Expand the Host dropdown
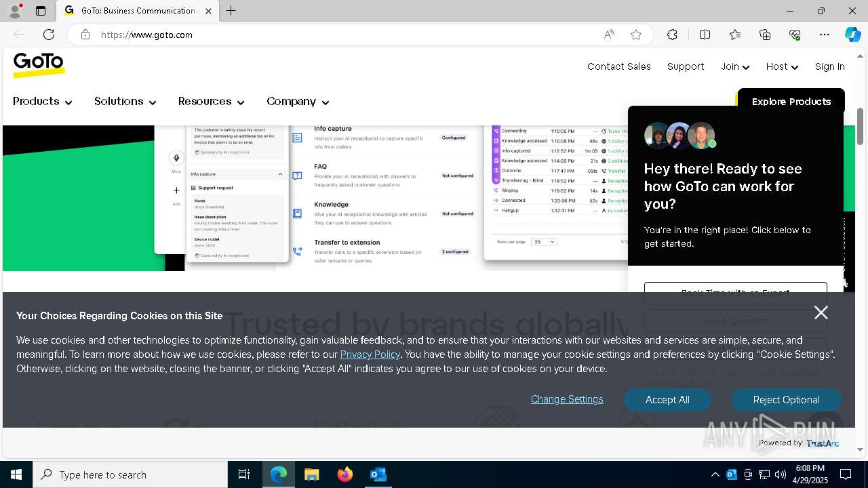This screenshot has height=488, width=868. (x=782, y=66)
